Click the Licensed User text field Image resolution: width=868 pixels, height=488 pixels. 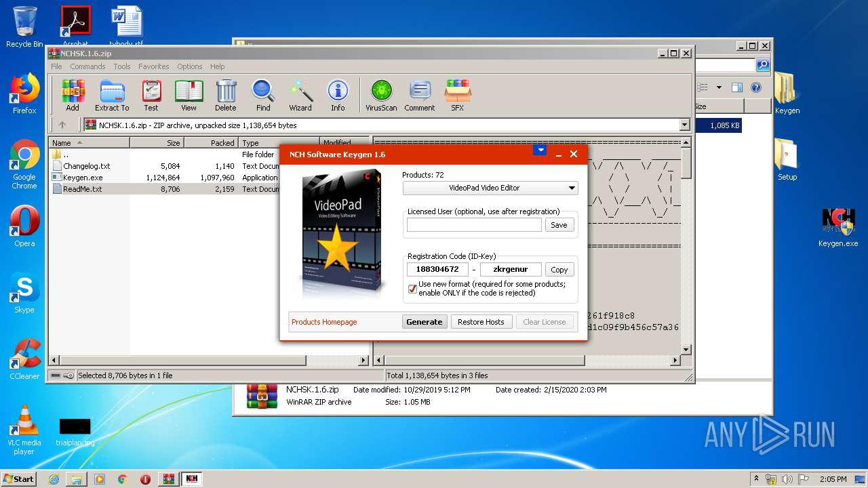tap(474, 225)
